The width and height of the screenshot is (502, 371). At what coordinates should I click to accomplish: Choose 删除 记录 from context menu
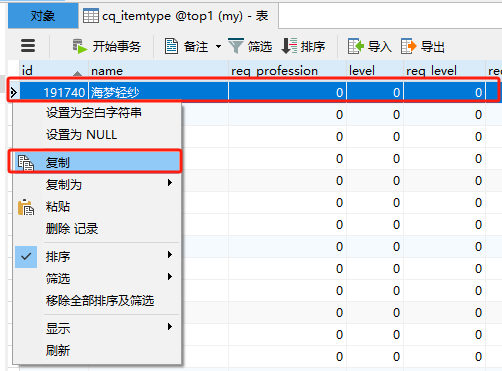tap(97, 229)
